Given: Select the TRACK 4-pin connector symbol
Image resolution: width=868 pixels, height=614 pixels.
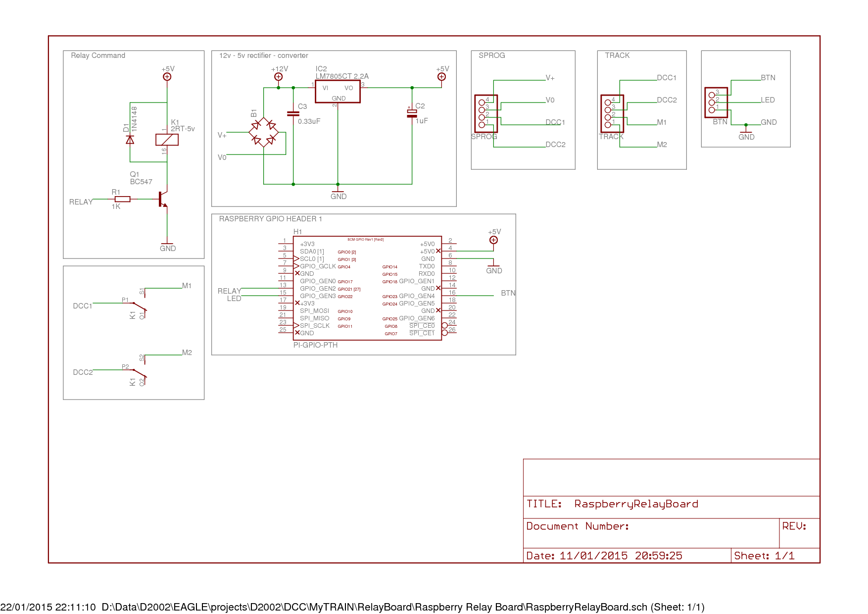Looking at the screenshot, I should click(612, 114).
